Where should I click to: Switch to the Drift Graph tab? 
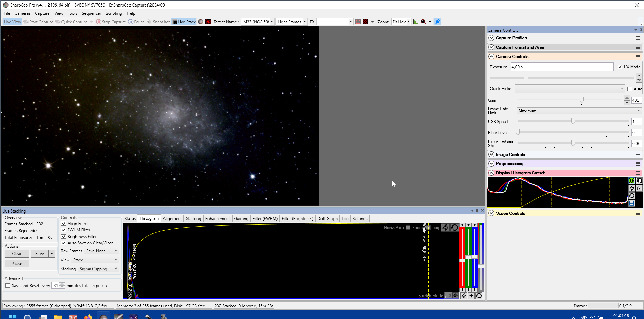(327, 219)
